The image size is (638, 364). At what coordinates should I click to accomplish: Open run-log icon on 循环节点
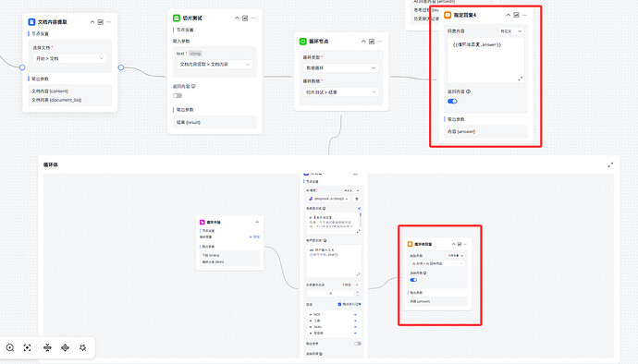[x=372, y=41]
